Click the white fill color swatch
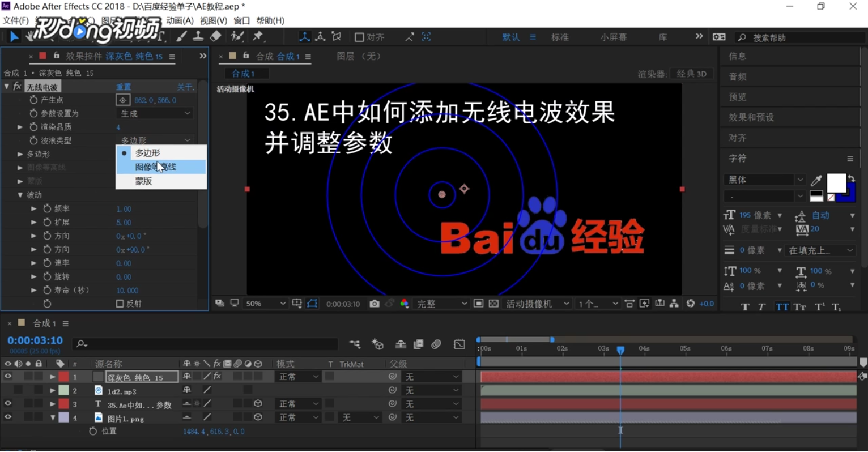868x452 pixels. (x=836, y=184)
